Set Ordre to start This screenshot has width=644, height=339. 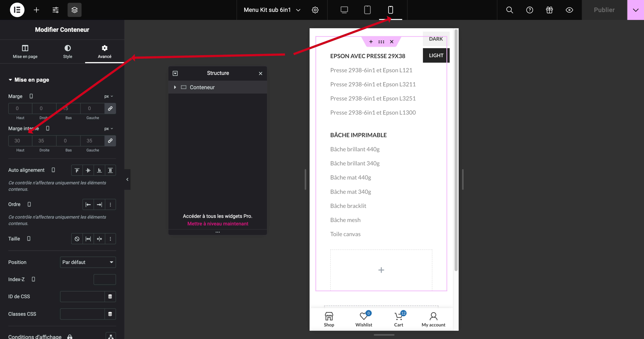pyautogui.click(x=88, y=205)
